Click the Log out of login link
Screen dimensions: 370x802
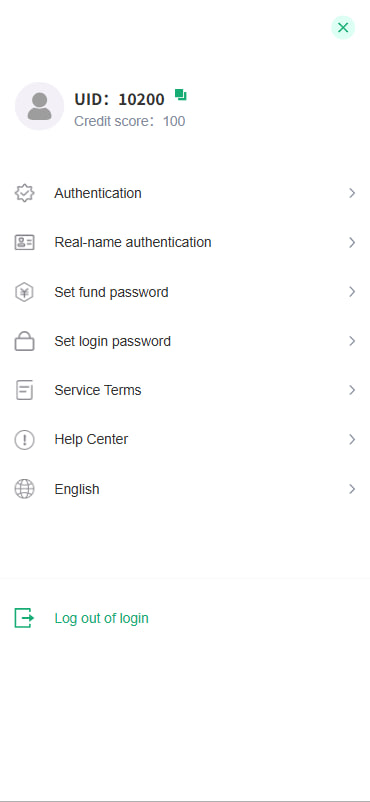101,618
